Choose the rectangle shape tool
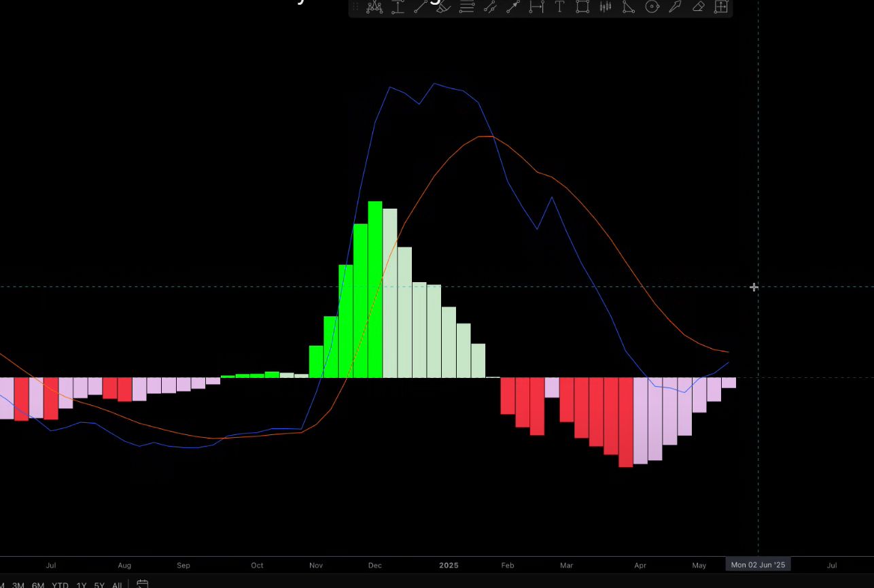The height and width of the screenshot is (588, 874). click(x=582, y=7)
